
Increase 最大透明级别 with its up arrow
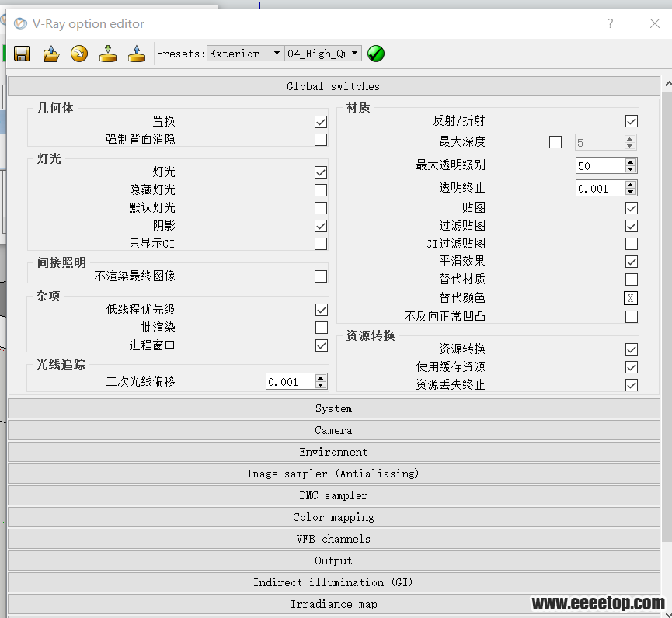630,162
